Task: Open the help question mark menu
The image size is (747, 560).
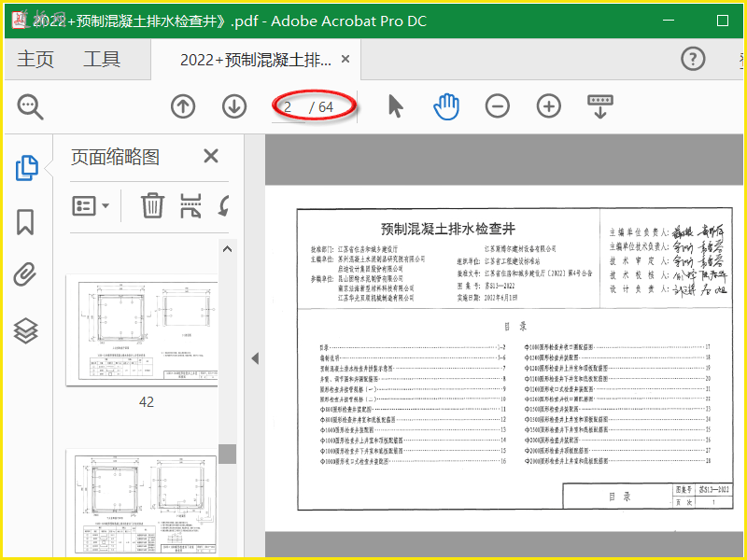Action: click(x=693, y=59)
